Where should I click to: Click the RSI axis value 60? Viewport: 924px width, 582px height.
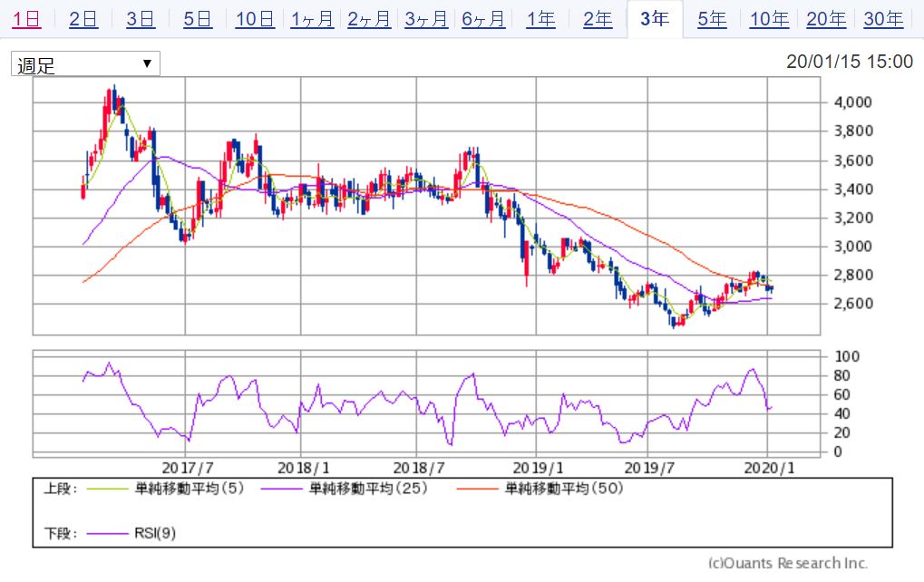point(842,394)
